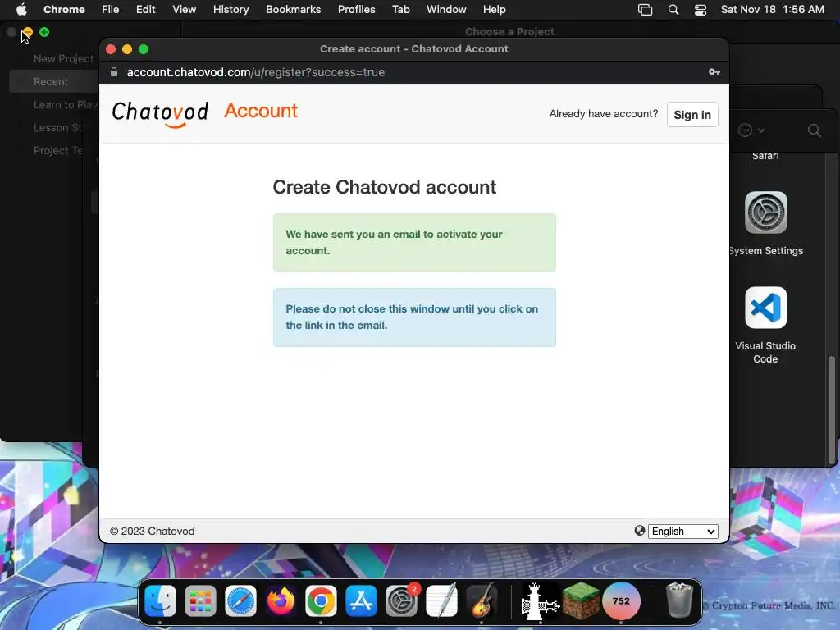Launch Firefox from the dock
Screen dimensions: 840x630
click(281, 600)
